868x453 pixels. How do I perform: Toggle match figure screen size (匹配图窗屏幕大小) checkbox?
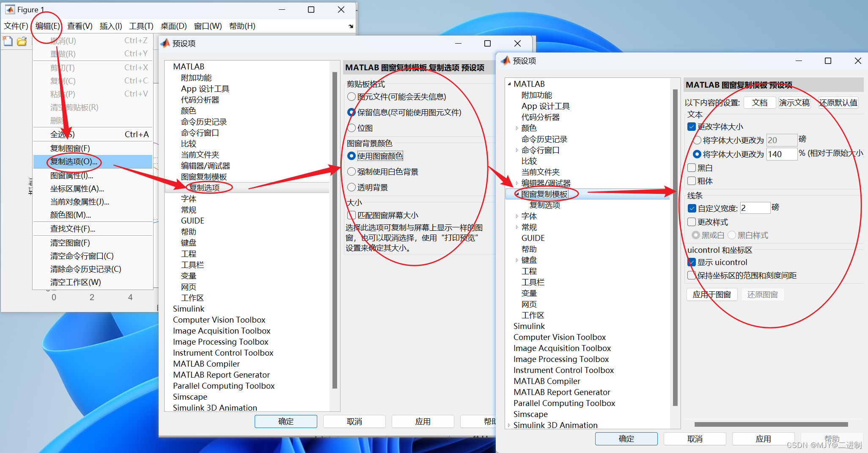tap(351, 215)
